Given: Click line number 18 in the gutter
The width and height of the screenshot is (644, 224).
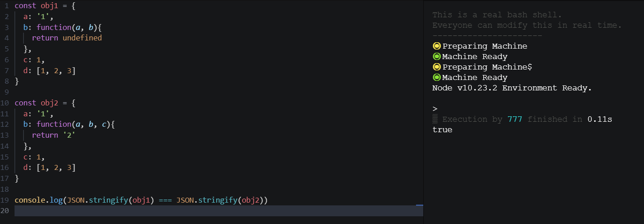Looking at the screenshot, I should coord(5,189).
